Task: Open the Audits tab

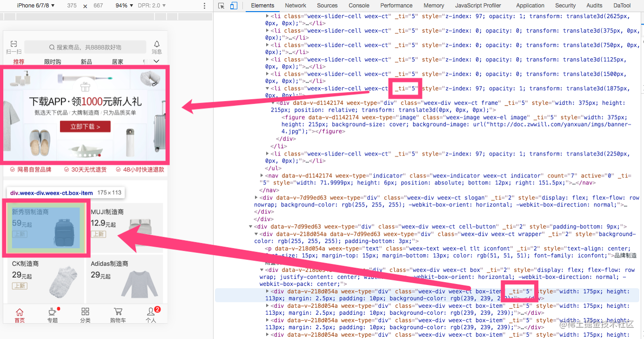Action: pos(594,6)
